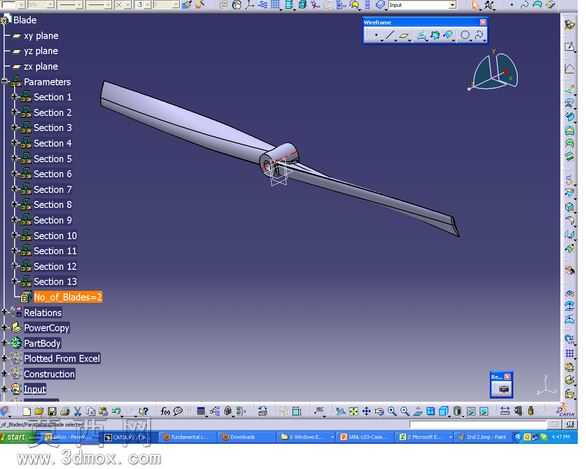Expand the Section 5 parameter node

point(15,158)
